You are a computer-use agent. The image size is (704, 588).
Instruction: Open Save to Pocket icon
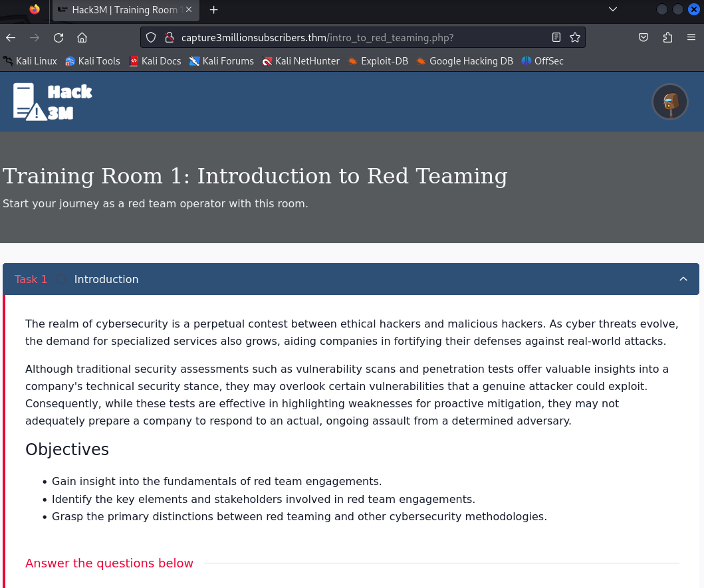point(644,38)
